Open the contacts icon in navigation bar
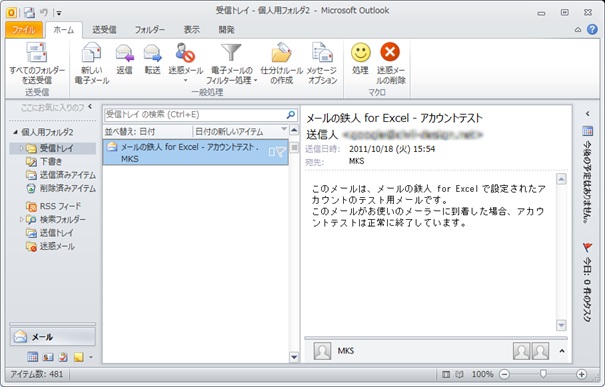Screen dimensions: 605x387 (48, 357)
